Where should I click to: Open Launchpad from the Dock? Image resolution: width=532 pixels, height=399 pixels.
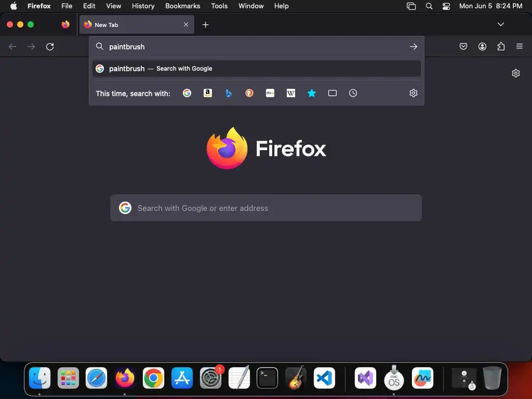(68, 378)
